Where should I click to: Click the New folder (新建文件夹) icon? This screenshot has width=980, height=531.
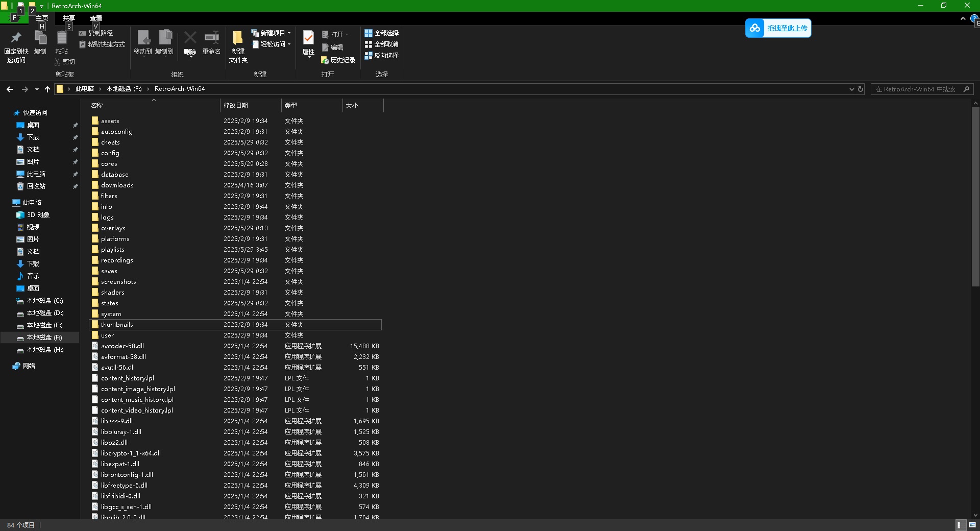pyautogui.click(x=238, y=37)
